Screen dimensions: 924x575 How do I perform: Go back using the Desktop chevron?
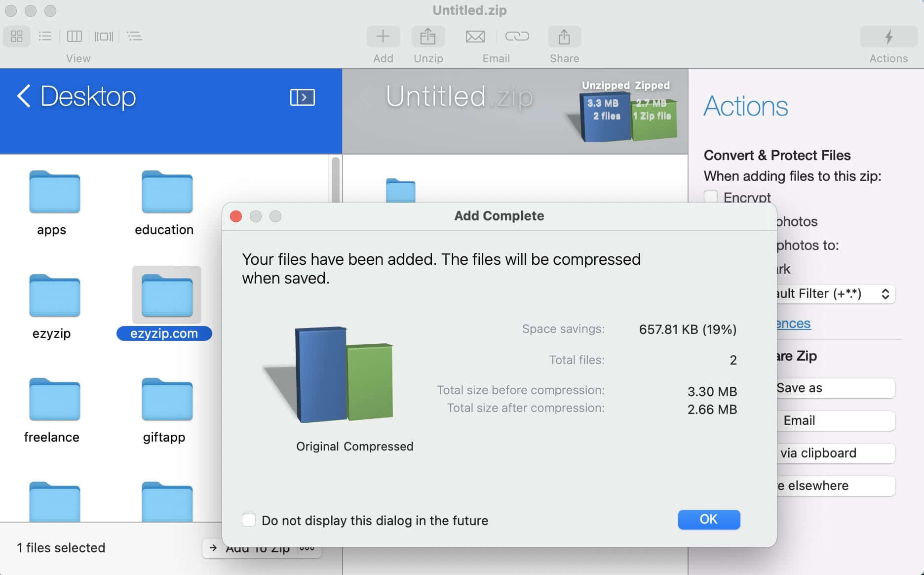tap(23, 96)
